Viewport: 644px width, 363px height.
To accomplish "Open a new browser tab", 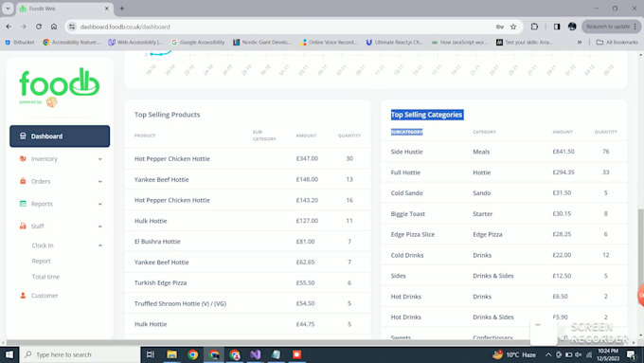I will [122, 9].
